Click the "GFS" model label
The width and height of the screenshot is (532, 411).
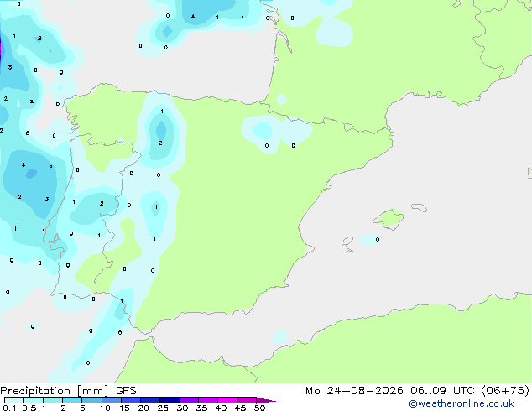tap(126, 391)
